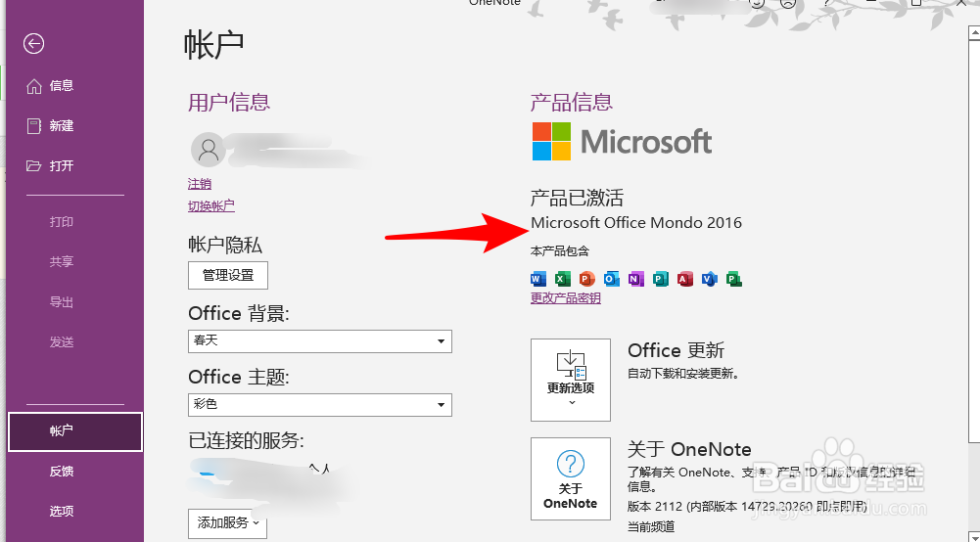Click the 已连接的服务 heading
The image size is (980, 542).
pos(247,441)
